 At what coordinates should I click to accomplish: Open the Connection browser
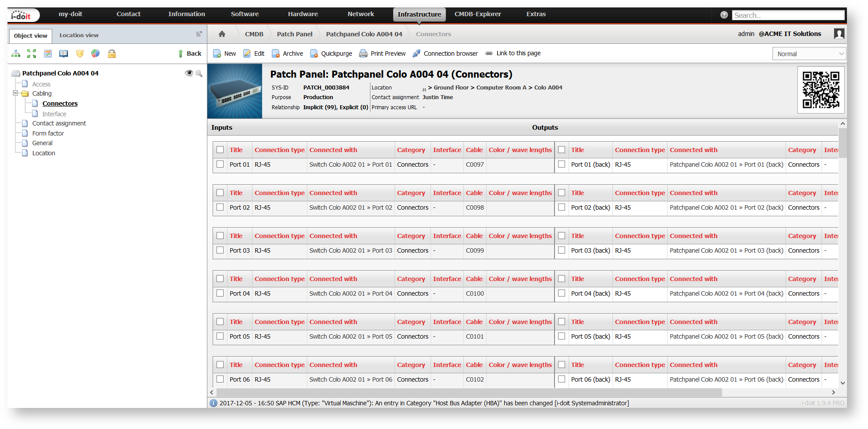[x=445, y=54]
